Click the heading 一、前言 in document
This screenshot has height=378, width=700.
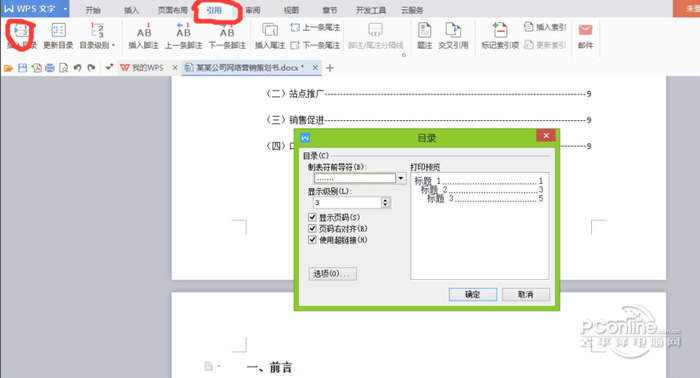click(x=269, y=368)
